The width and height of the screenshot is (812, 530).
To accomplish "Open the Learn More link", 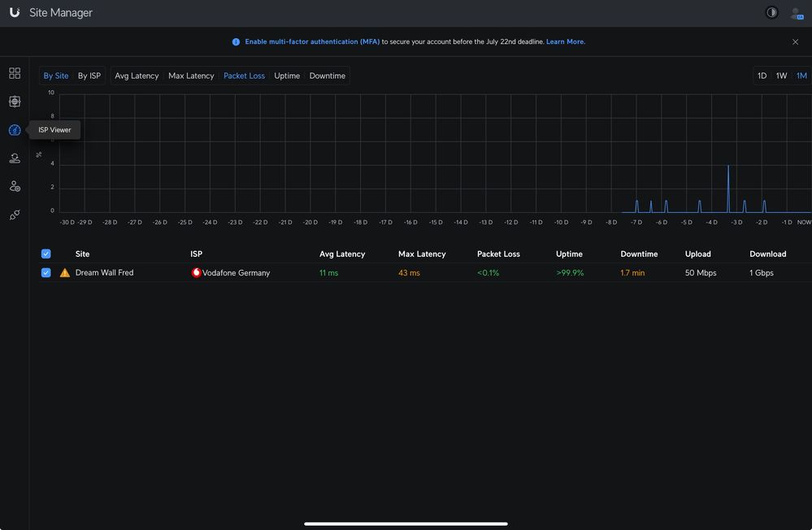I will pos(566,41).
